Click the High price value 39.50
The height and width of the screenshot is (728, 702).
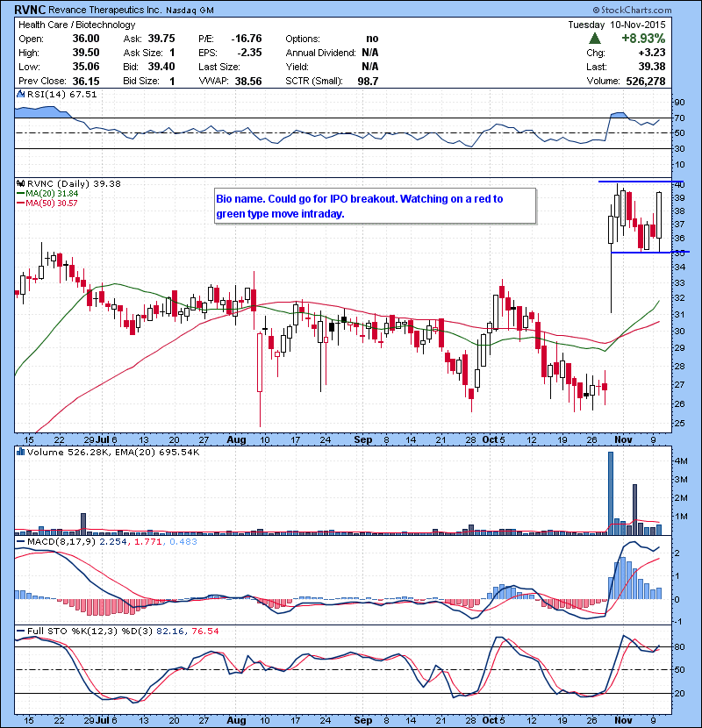tap(86, 53)
